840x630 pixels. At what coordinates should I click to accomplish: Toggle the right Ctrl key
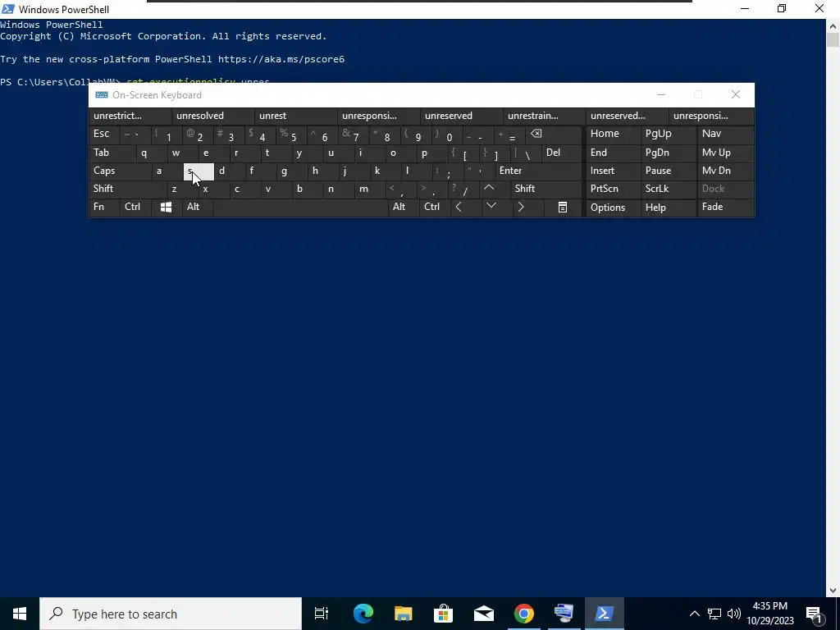click(434, 207)
